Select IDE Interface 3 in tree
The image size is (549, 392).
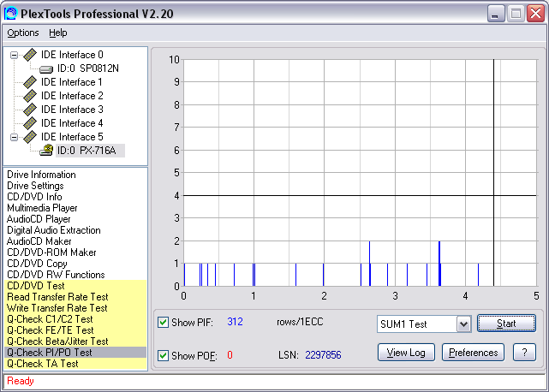pos(72,110)
